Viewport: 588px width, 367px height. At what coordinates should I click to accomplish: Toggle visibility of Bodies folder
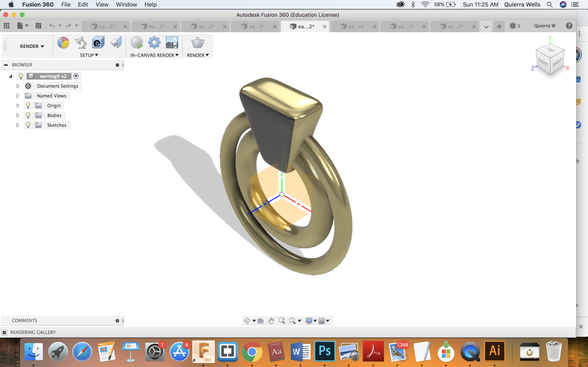28,115
